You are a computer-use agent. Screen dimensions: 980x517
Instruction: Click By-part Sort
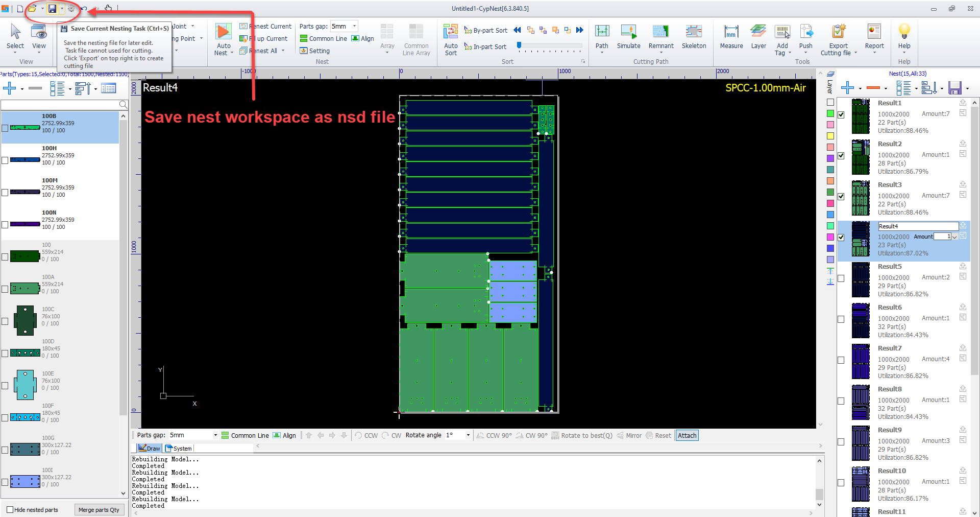click(486, 30)
